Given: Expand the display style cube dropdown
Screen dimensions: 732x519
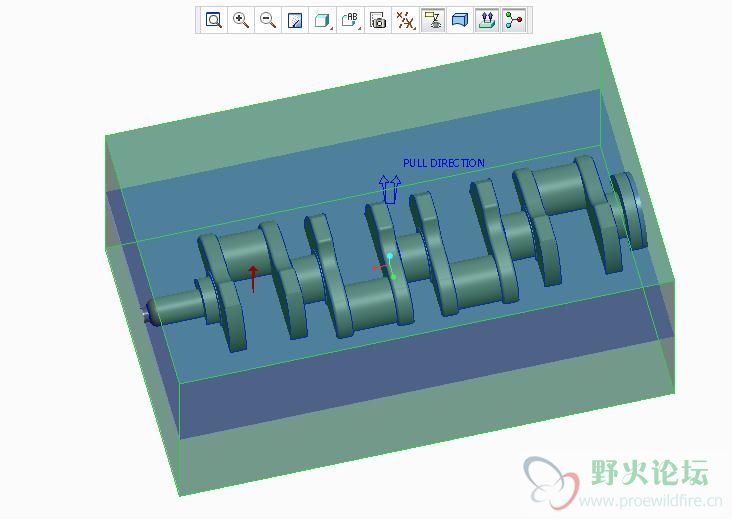Looking at the screenshot, I should pos(323,20).
